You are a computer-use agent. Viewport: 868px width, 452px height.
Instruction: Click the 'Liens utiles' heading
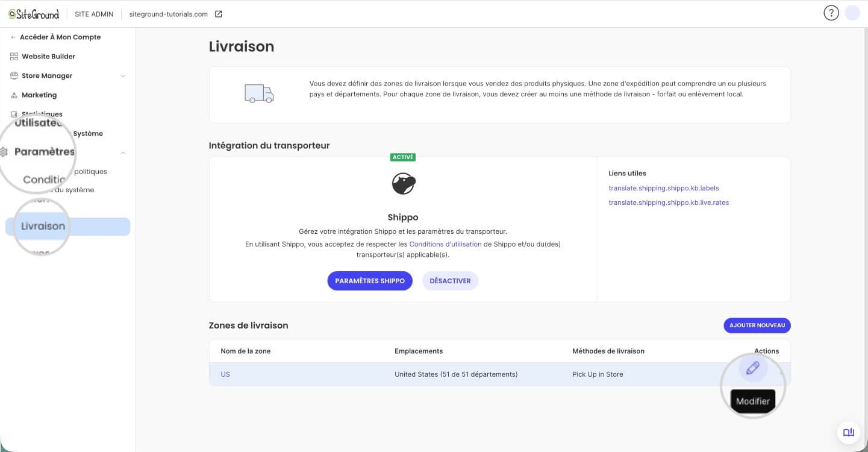(x=627, y=174)
